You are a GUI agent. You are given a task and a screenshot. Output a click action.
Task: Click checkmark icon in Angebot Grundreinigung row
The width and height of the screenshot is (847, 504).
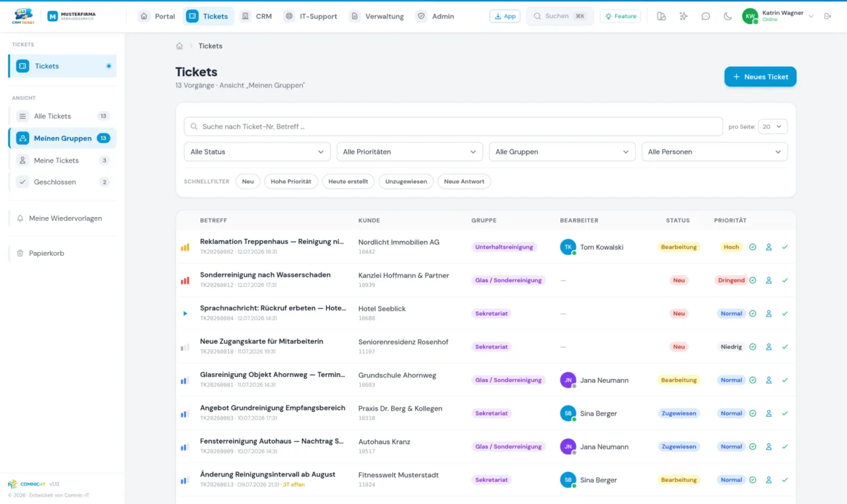point(785,413)
